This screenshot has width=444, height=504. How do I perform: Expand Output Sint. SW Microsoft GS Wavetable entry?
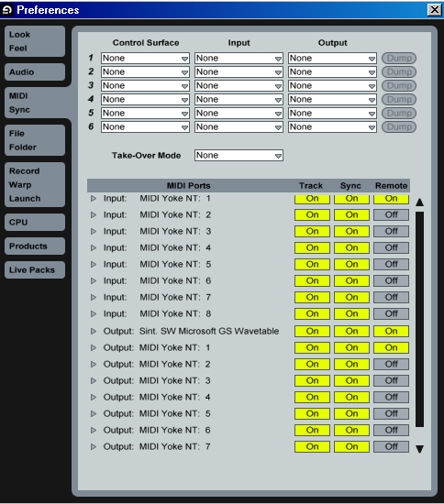point(94,331)
